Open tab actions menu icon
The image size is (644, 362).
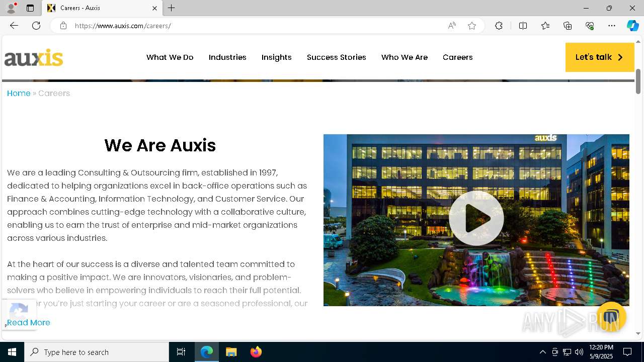point(30,8)
